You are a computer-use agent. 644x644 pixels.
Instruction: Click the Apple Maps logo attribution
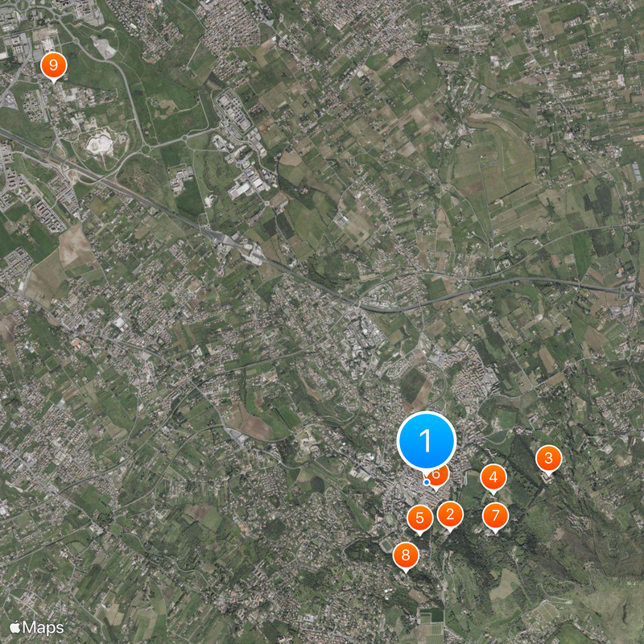coord(36,627)
